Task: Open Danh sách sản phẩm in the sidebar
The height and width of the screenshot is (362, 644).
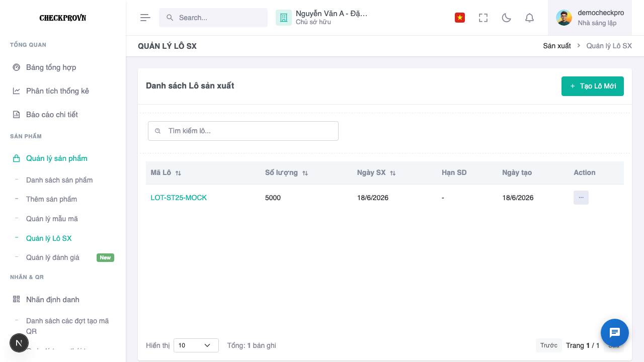Action: (59, 180)
